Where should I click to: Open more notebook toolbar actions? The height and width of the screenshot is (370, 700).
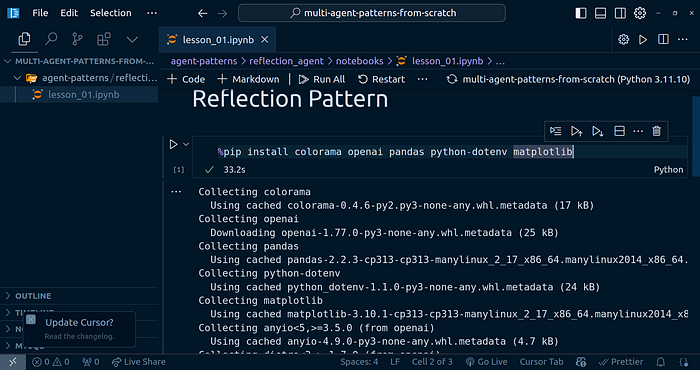point(422,79)
